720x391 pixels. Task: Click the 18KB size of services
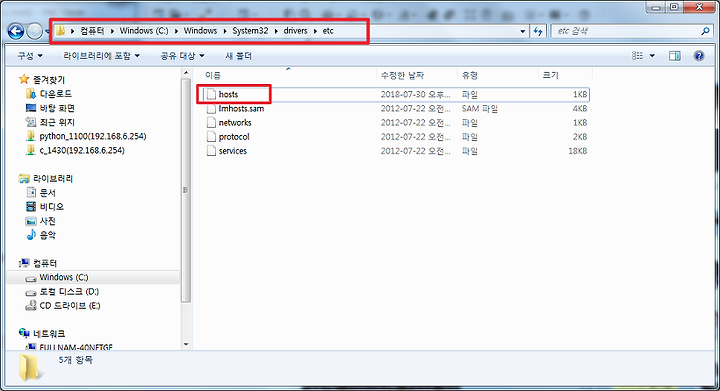click(x=578, y=151)
